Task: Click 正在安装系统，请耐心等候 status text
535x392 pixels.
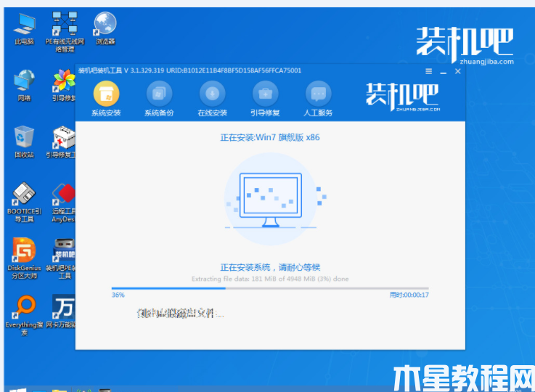Action: point(270,267)
